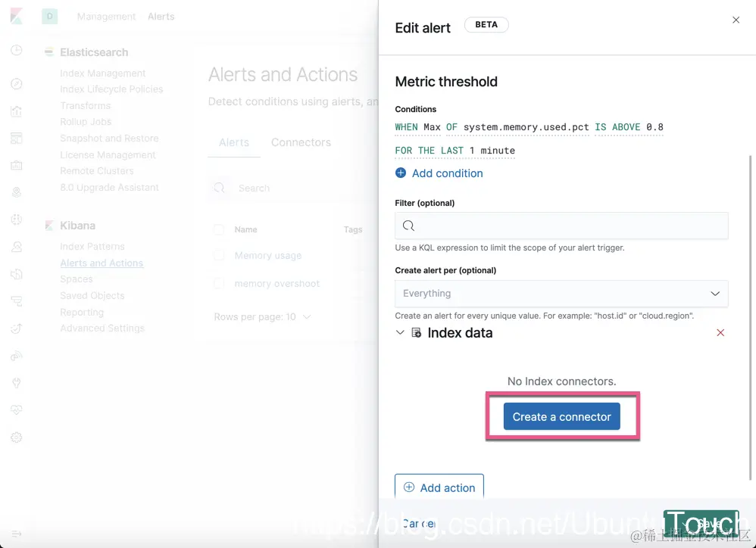
Task: Switch to the Connectors tab
Action: (x=301, y=142)
